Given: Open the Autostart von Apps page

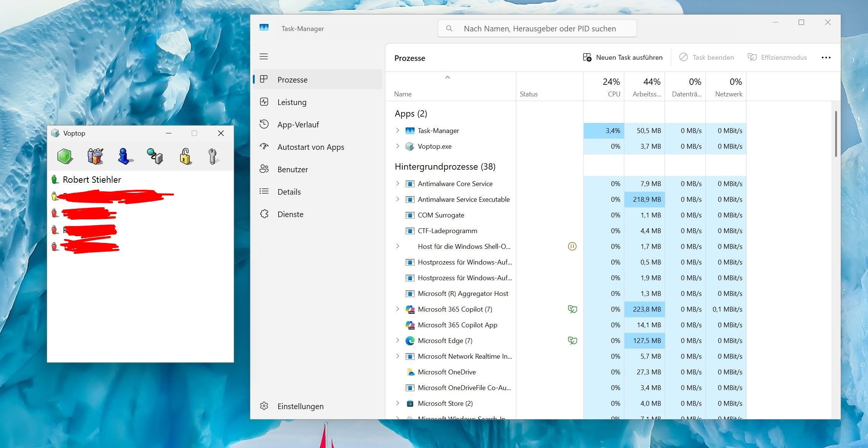Looking at the screenshot, I should (x=310, y=147).
